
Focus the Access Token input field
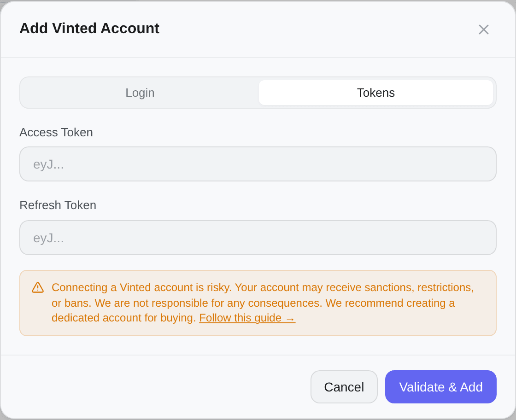(x=258, y=164)
